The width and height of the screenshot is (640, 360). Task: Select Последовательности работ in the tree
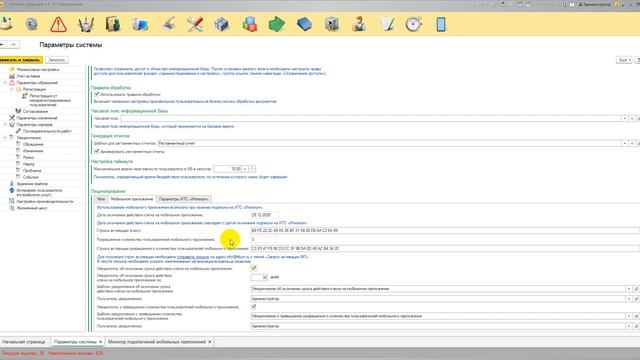[x=47, y=131]
